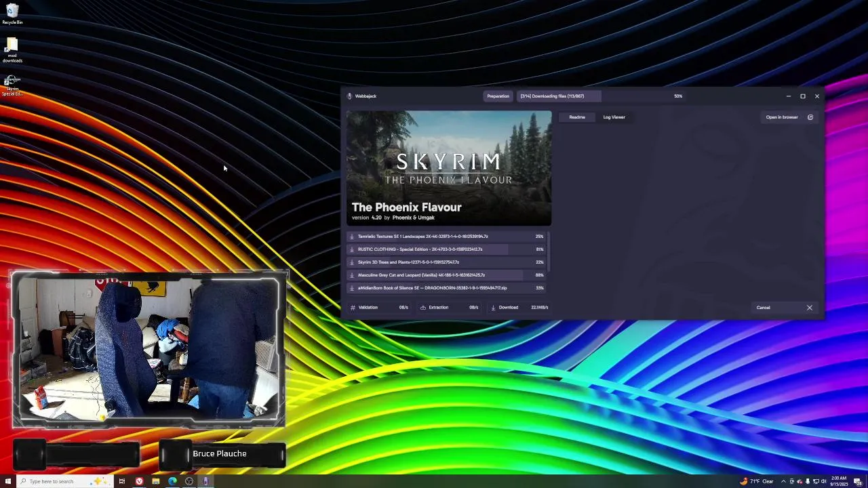Click the Wabbajack taskbar icon

click(x=205, y=481)
